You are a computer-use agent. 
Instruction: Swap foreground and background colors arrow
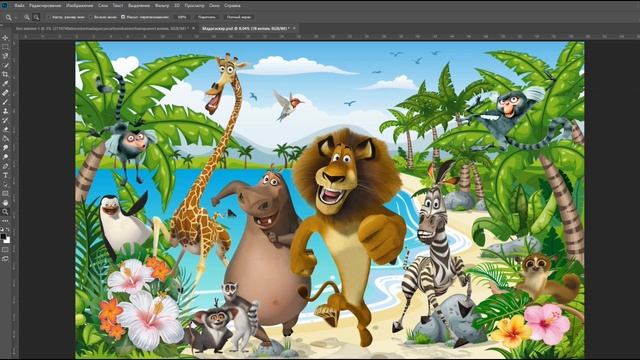pyautogui.click(x=8, y=230)
